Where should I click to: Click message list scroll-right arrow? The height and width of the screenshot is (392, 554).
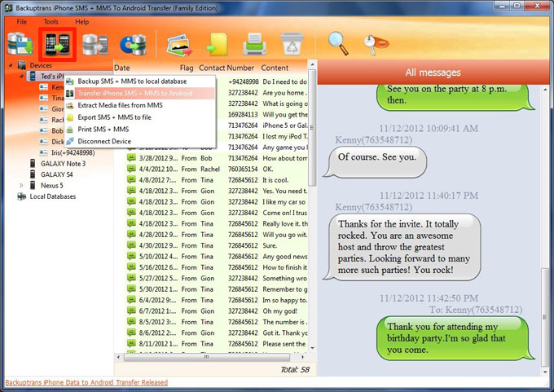pyautogui.click(x=303, y=357)
